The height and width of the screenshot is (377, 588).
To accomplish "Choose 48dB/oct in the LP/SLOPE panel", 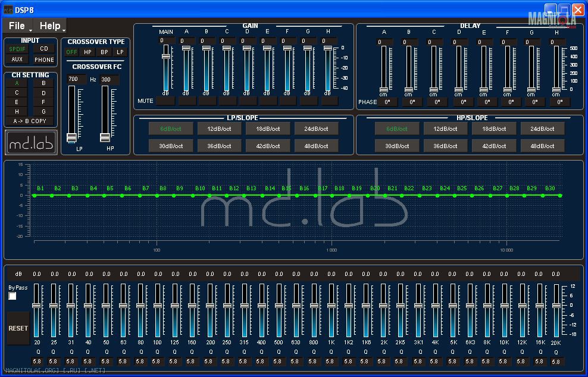I will (x=317, y=146).
